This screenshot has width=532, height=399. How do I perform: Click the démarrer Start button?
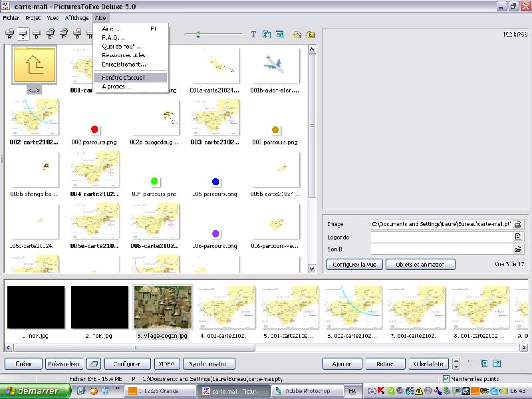point(35,391)
